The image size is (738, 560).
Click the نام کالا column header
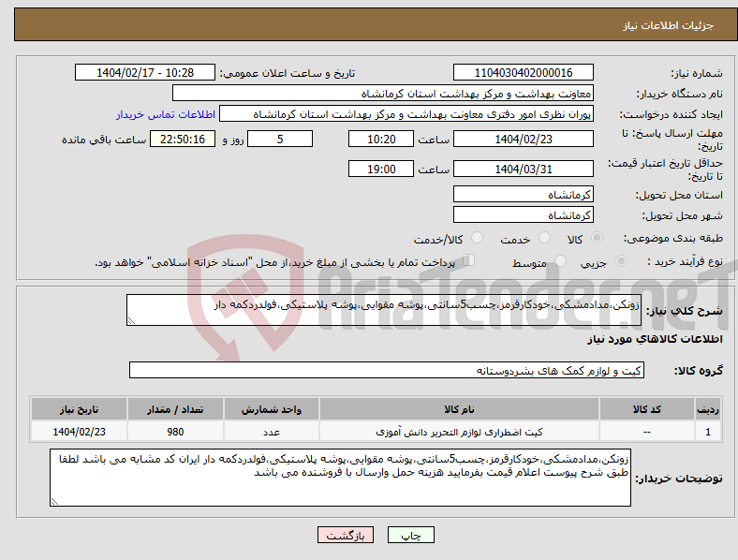click(x=459, y=409)
